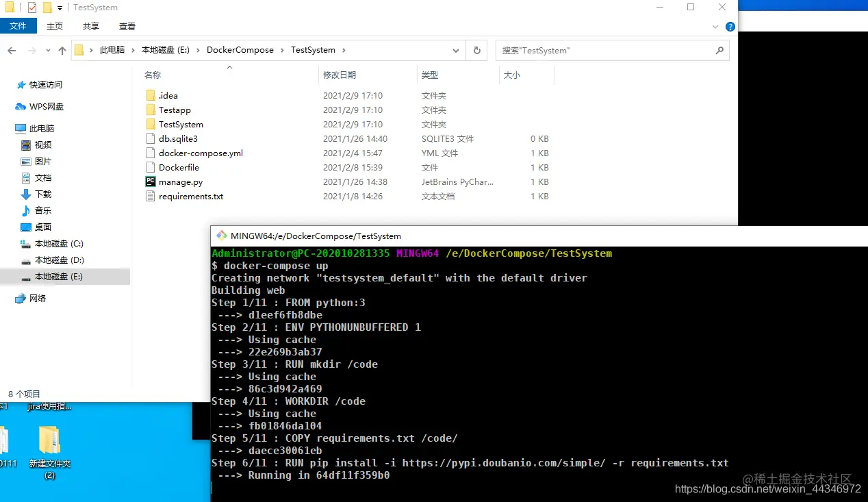Image resolution: width=868 pixels, height=502 pixels.
Task: Click the Git Bash MINGW64 title bar icon
Action: click(x=222, y=236)
